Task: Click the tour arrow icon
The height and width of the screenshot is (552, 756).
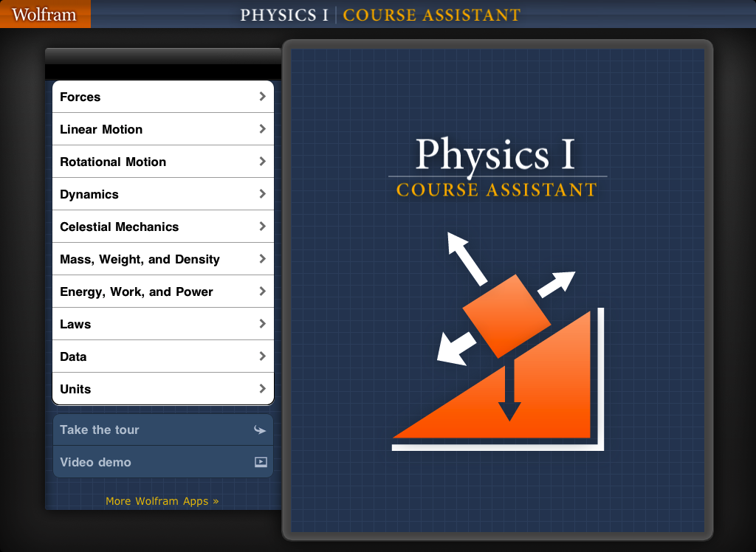Action: [260, 430]
